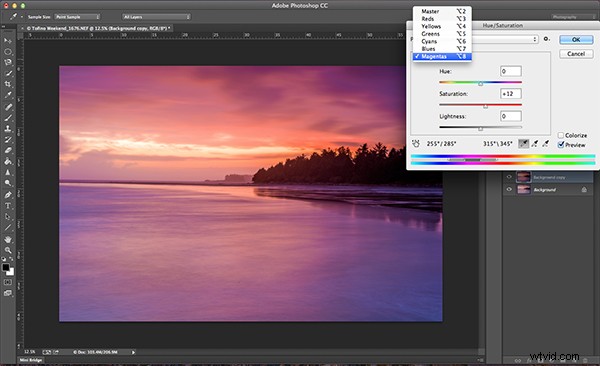Click the background color swatch
Viewport: 600px width, 366px height.
coord(11,272)
